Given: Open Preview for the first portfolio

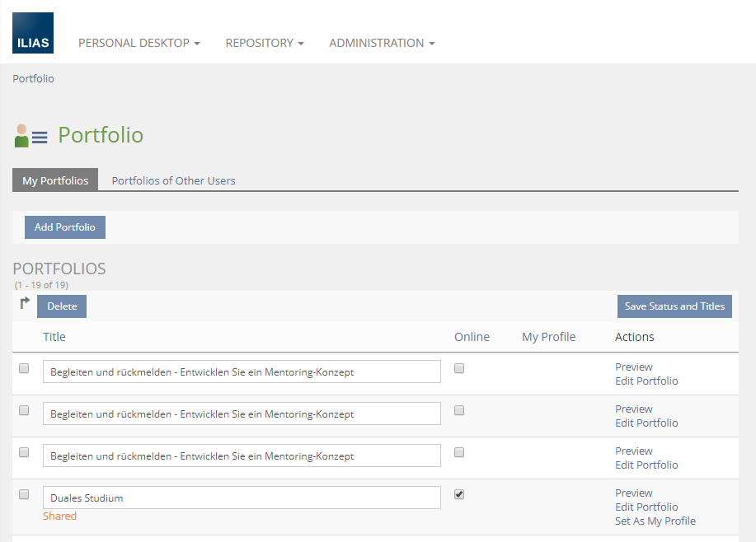Looking at the screenshot, I should (x=633, y=367).
